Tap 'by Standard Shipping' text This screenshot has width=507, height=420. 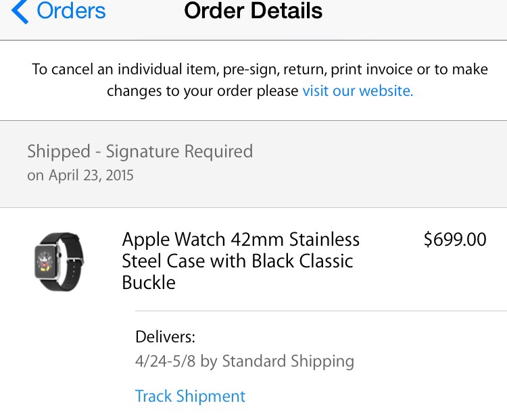click(277, 361)
